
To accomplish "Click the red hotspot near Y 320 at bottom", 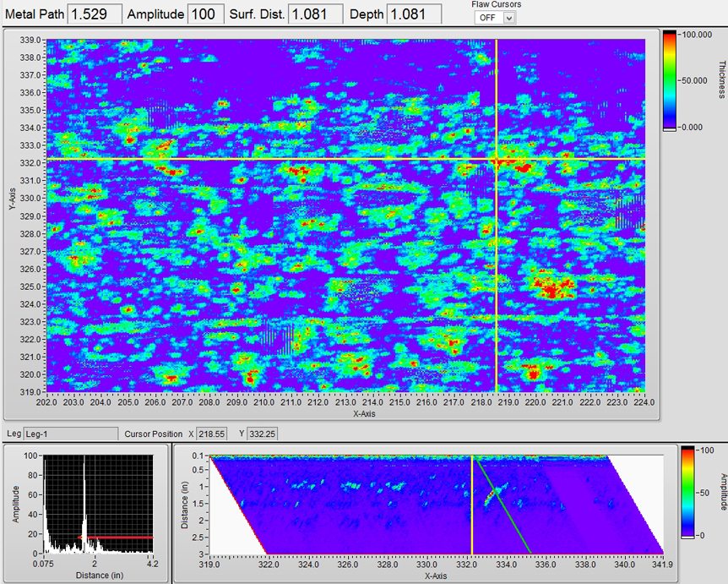I will tap(532, 370).
